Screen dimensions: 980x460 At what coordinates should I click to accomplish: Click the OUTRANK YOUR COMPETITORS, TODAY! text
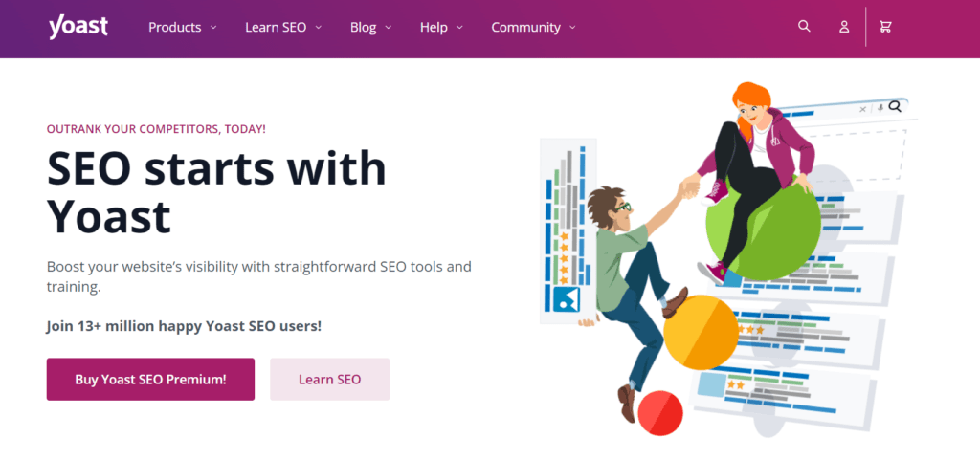[156, 129]
